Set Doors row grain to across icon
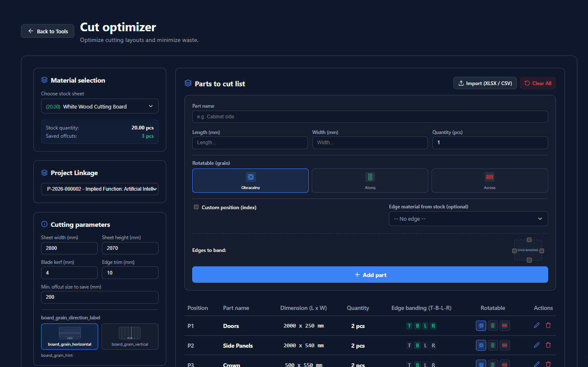This screenshot has height=367, width=588. coord(505,325)
